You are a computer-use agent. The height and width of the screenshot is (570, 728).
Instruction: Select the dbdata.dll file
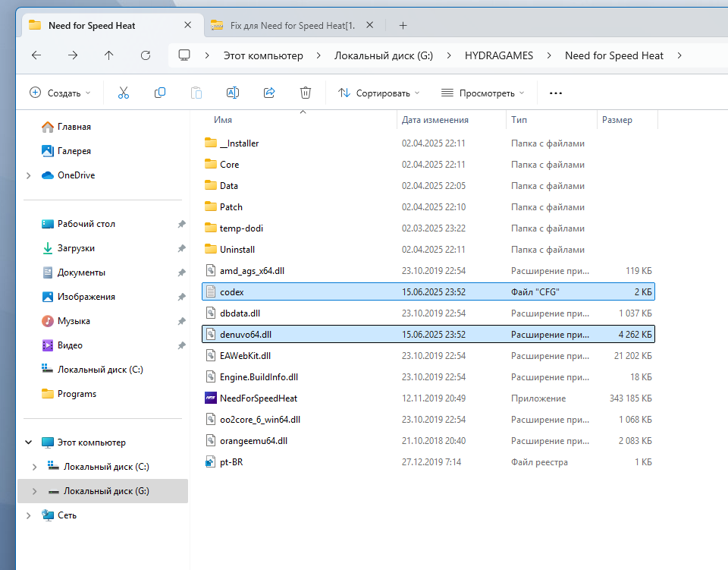[428, 313]
